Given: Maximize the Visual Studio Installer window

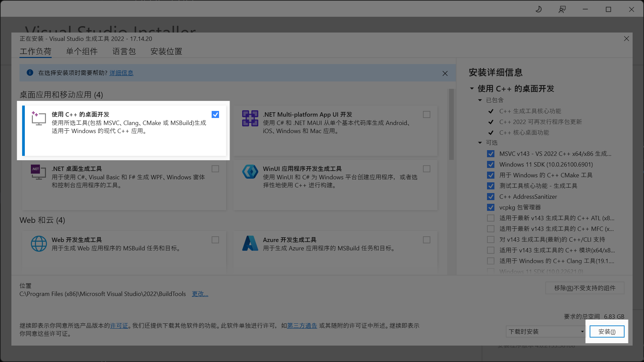Looking at the screenshot, I should pos(608,9).
